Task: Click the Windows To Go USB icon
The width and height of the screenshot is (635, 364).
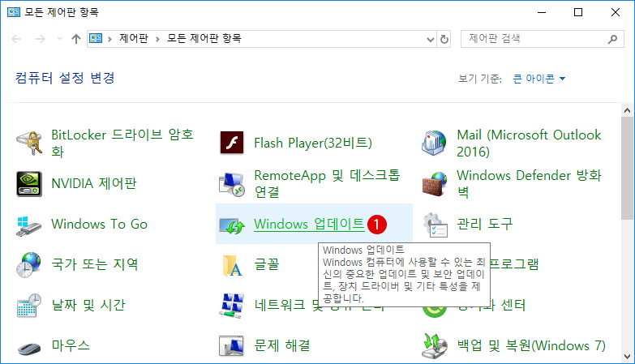Action: point(28,226)
